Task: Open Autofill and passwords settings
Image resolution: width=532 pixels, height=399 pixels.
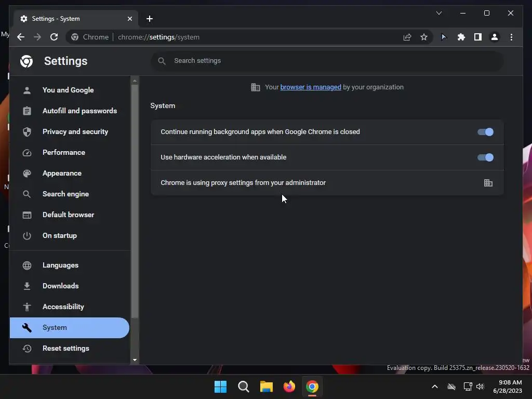Action: pyautogui.click(x=70, y=111)
